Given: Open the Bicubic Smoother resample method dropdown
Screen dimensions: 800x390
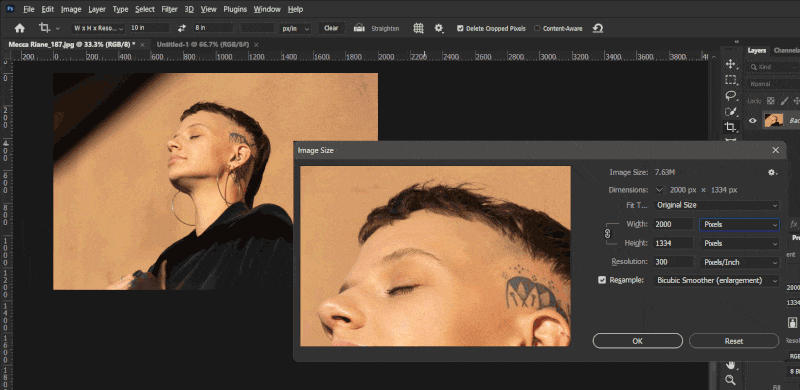Looking at the screenshot, I should pyautogui.click(x=717, y=280).
